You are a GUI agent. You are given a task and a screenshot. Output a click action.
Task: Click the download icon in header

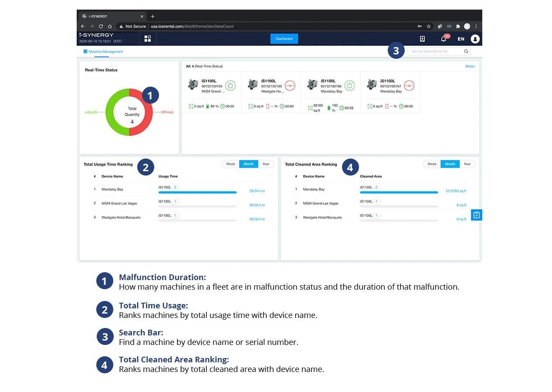click(422, 39)
